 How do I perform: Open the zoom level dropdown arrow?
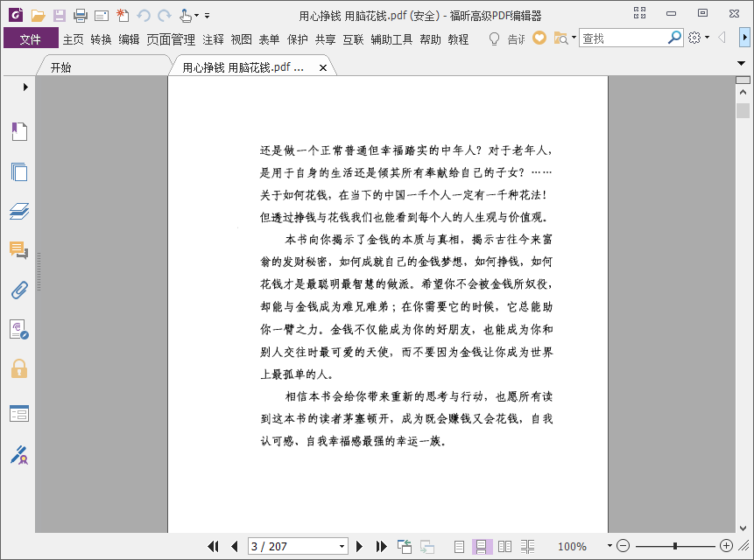pos(610,546)
